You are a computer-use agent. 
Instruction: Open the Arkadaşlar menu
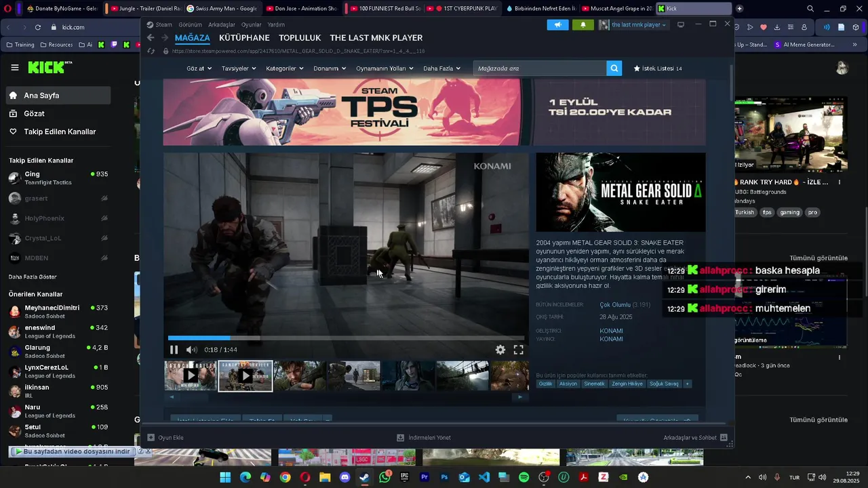click(222, 24)
